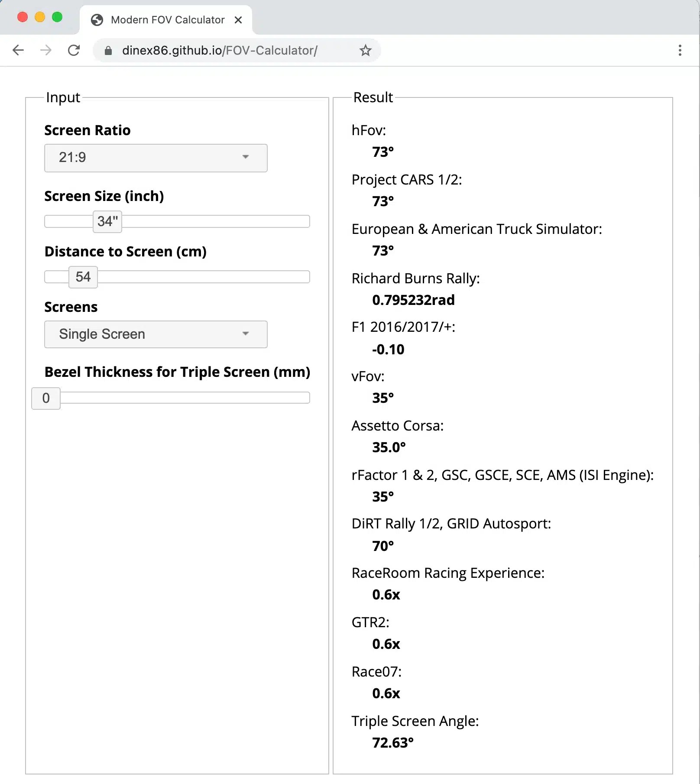Image resolution: width=700 pixels, height=784 pixels.
Task: Bookmark this page with the star icon
Action: 366,50
